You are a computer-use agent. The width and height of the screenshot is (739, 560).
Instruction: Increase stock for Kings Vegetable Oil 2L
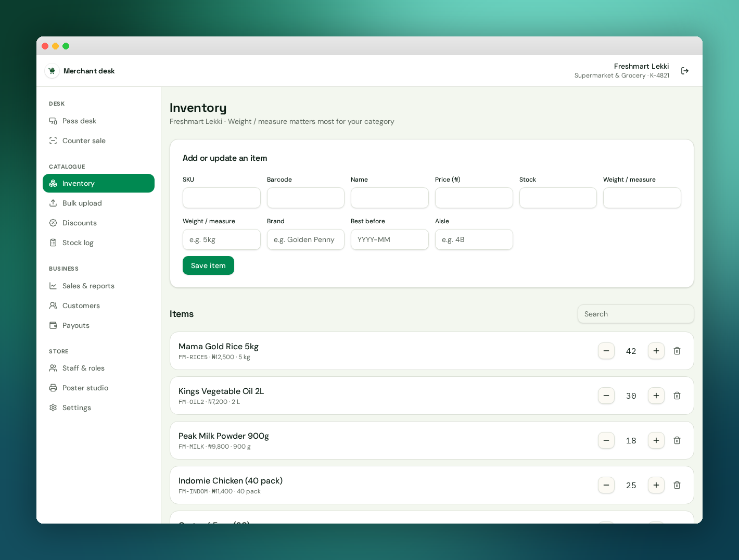pyautogui.click(x=656, y=396)
